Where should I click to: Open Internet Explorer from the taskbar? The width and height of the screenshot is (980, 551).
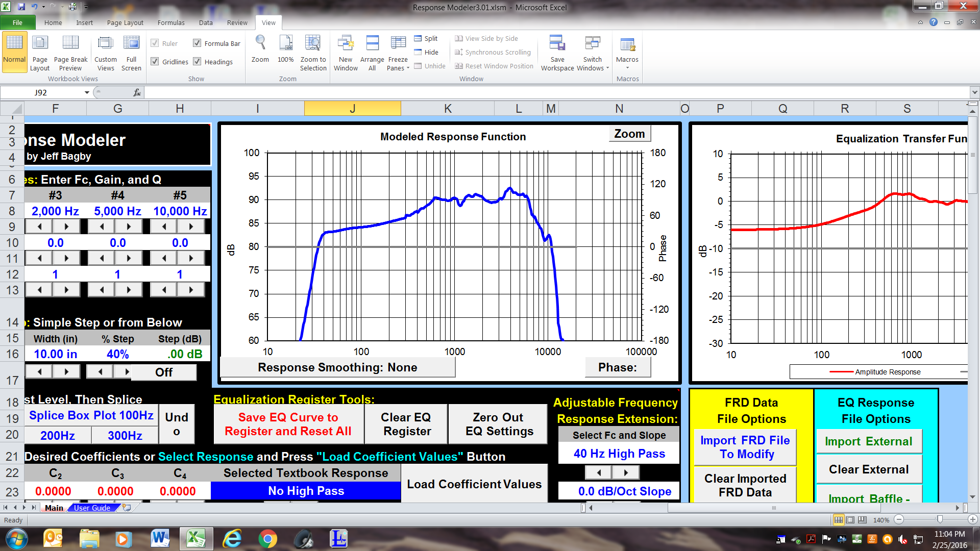pos(232,539)
